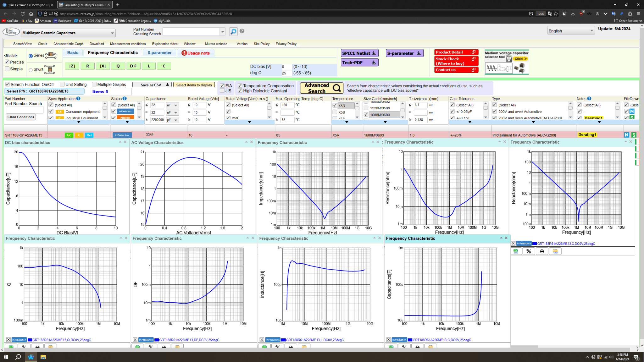
Task: Open help icon next to Status header
Action: coord(125,99)
